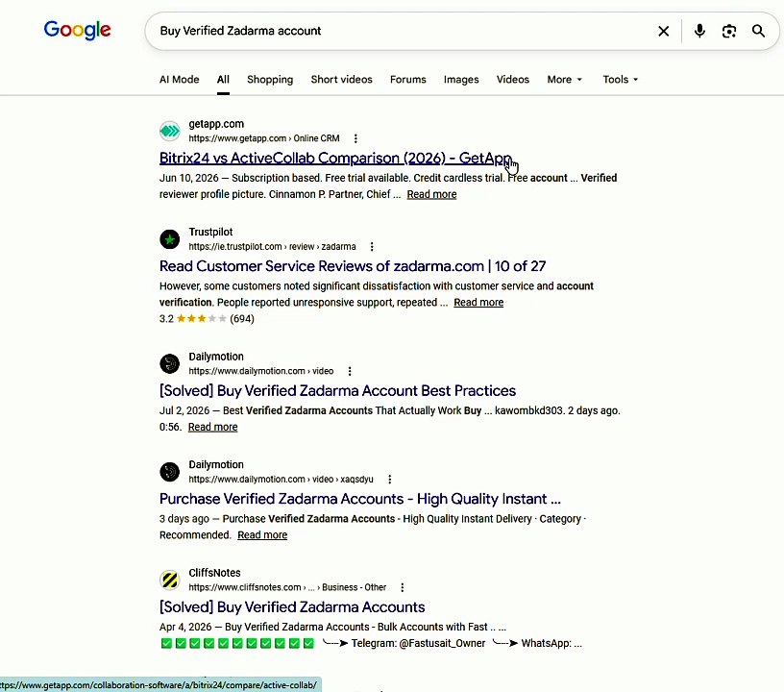Switch to AI Mode tab
This screenshot has width=784, height=692.
click(x=179, y=80)
